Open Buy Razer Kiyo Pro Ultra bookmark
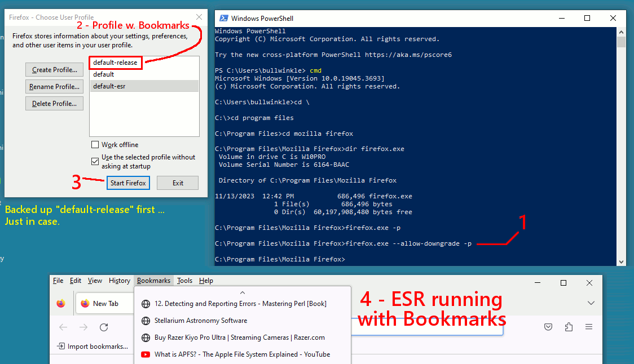Image resolution: width=634 pixels, height=364 pixels. [x=243, y=338]
